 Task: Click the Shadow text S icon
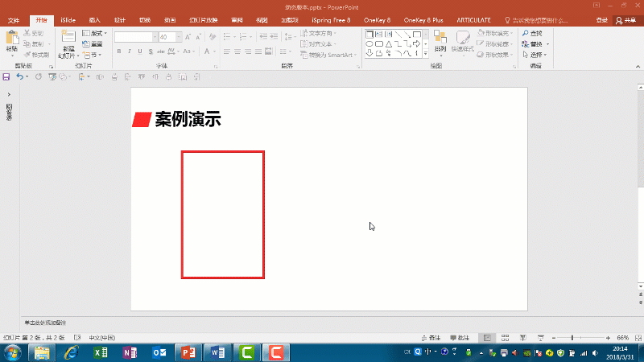click(x=151, y=51)
